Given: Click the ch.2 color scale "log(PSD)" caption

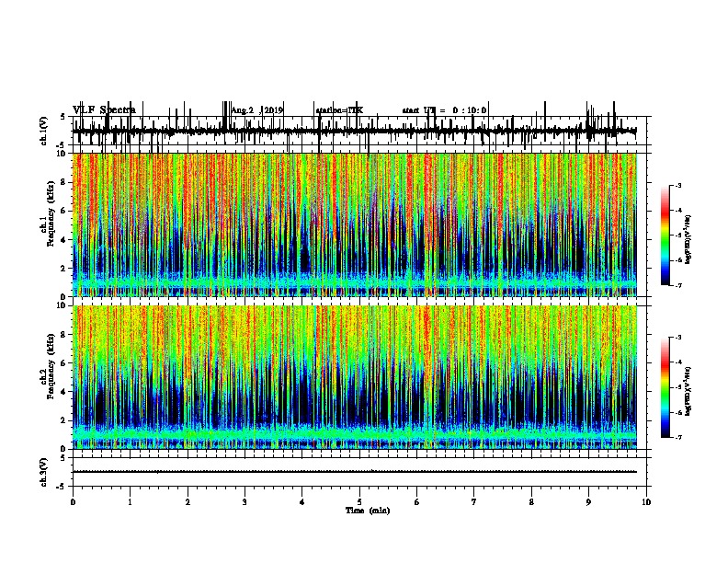Looking at the screenshot, I should point(688,391).
